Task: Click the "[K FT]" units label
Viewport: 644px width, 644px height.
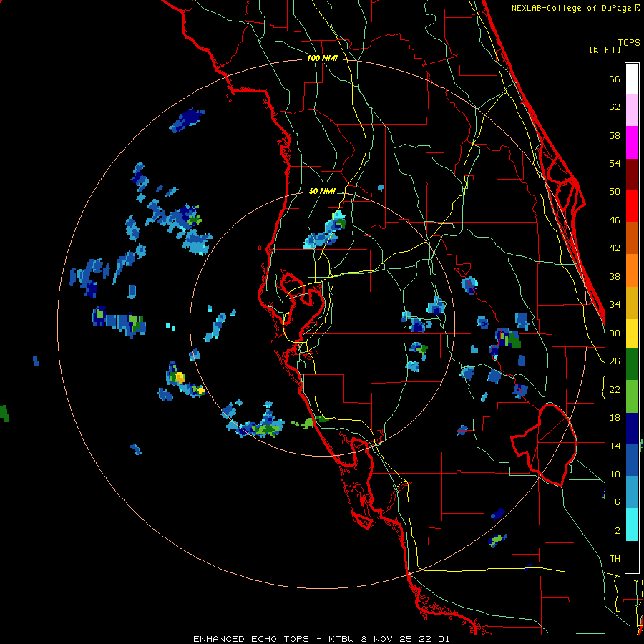Action: pyautogui.click(x=605, y=49)
